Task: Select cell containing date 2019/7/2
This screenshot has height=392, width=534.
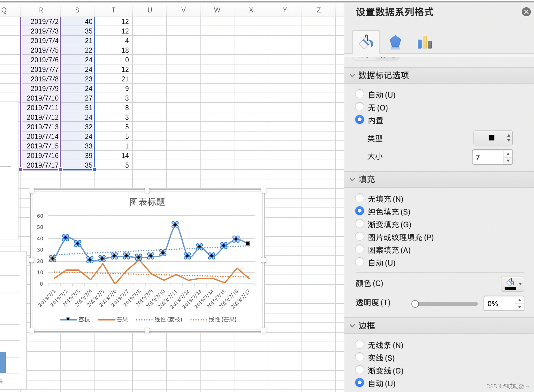Action: click(41, 21)
